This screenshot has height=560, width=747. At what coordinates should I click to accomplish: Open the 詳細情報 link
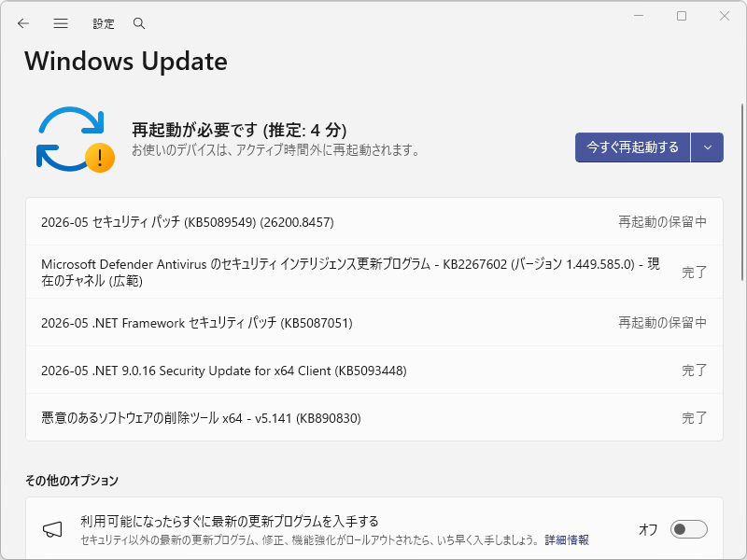point(567,540)
